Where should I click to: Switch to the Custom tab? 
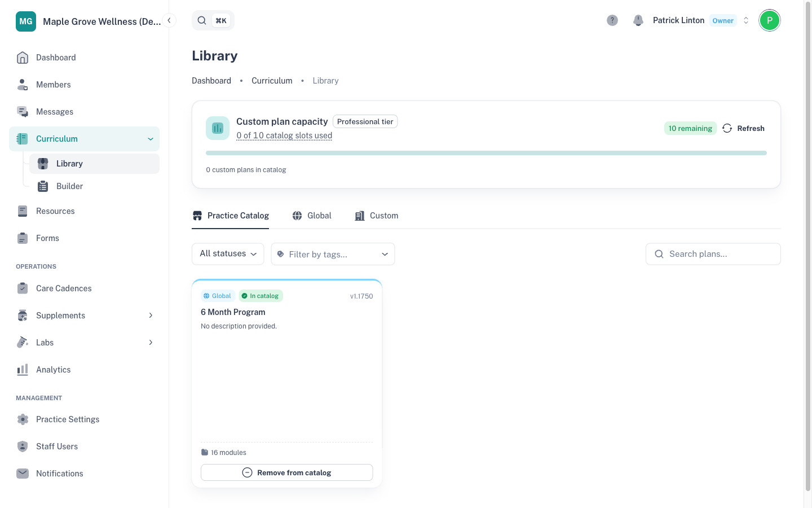[376, 216]
